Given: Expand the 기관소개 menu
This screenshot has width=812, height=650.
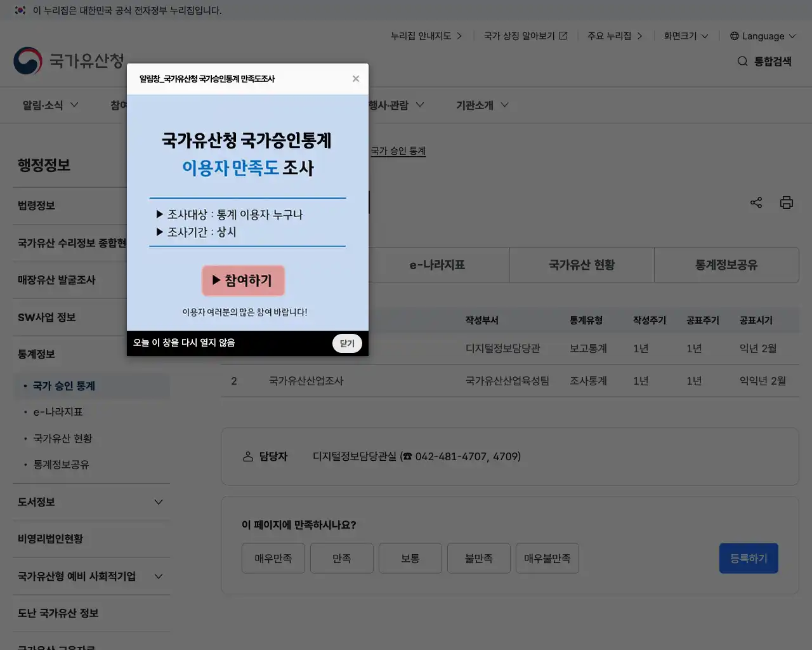Looking at the screenshot, I should tap(482, 105).
